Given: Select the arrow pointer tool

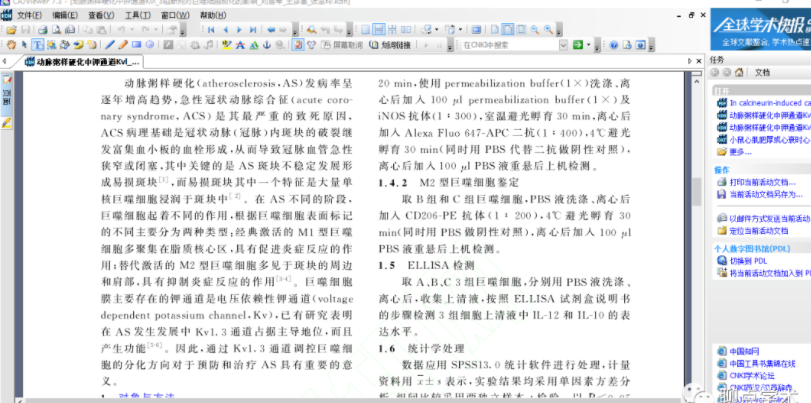Looking at the screenshot, I should click(24, 45).
